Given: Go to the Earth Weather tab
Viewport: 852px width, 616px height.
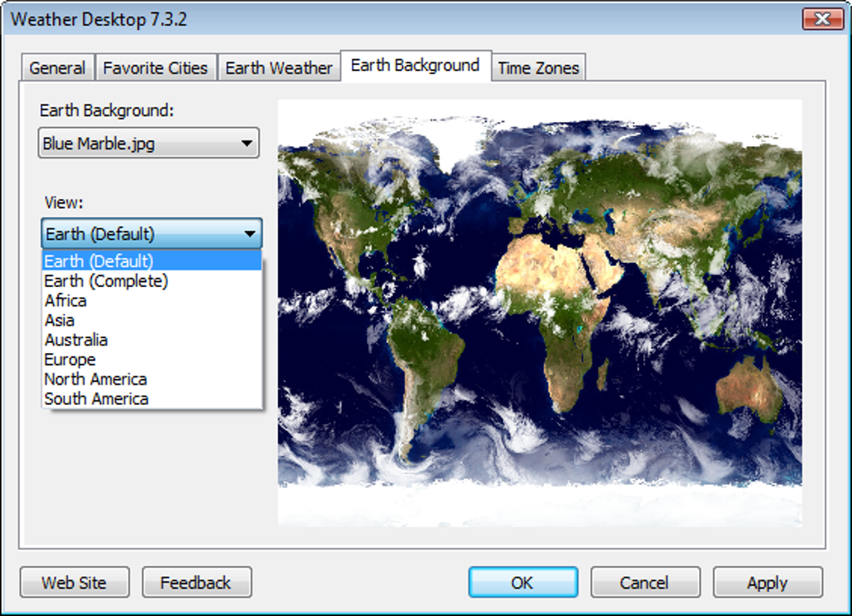Looking at the screenshot, I should tap(279, 68).
